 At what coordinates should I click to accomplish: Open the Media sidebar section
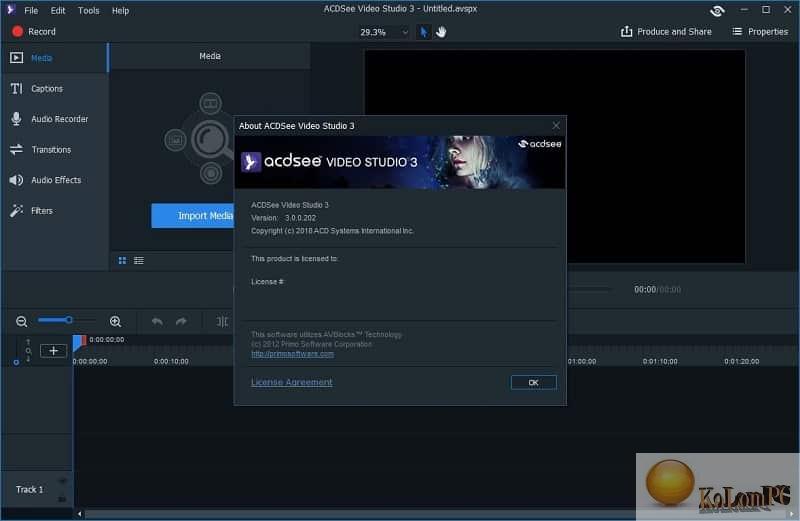click(54, 58)
